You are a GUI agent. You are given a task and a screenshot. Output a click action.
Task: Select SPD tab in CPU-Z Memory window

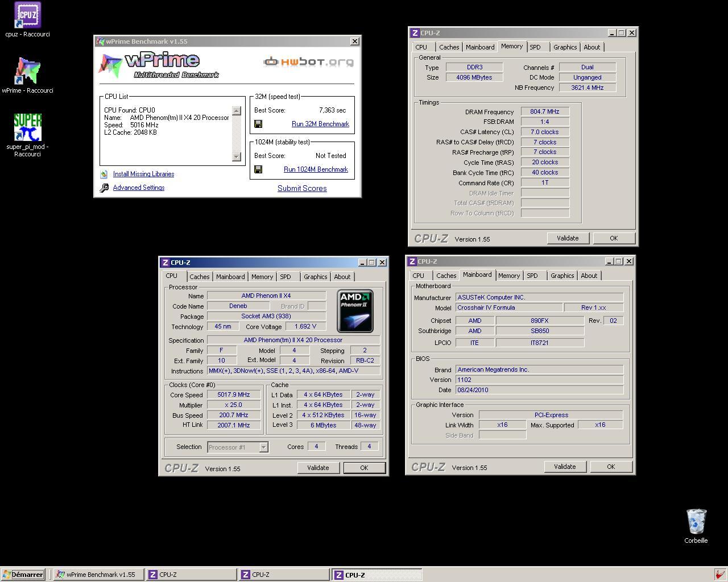pos(535,47)
